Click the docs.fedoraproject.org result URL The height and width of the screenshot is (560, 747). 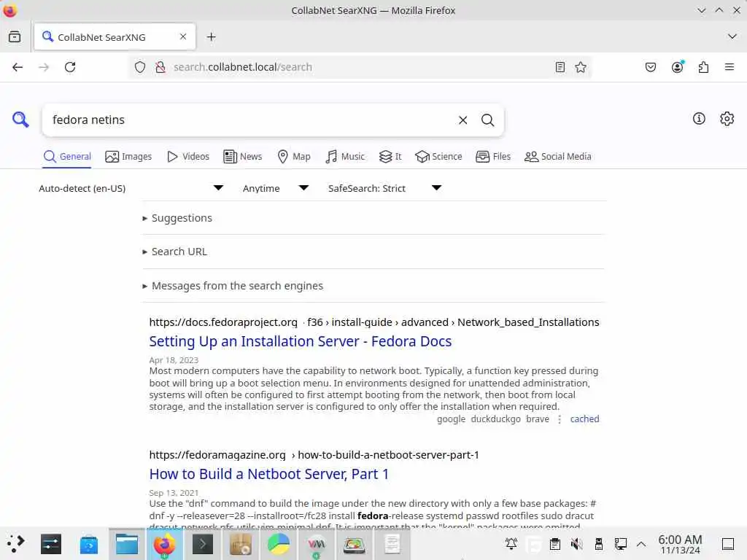374,322
